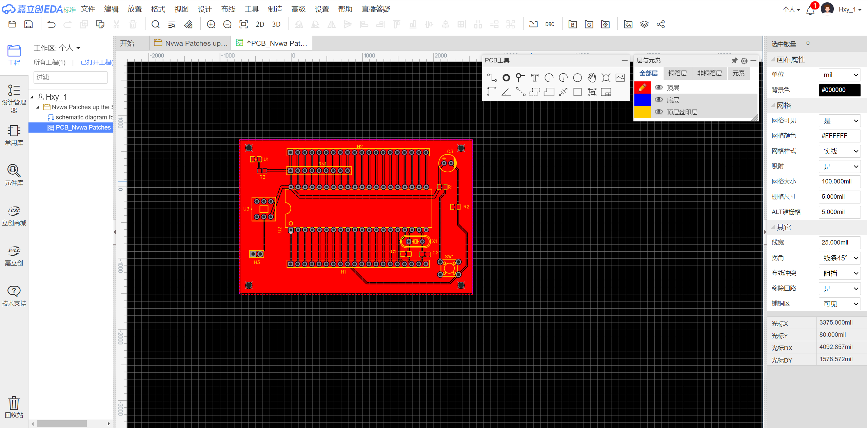Image resolution: width=868 pixels, height=428 pixels.
Task: Collapse the Hxy_1 tree node
Action: [32, 97]
